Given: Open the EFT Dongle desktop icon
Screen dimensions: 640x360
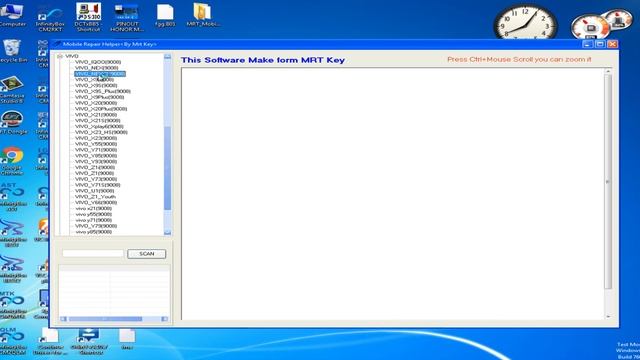Looking at the screenshot, I should [x=12, y=122].
